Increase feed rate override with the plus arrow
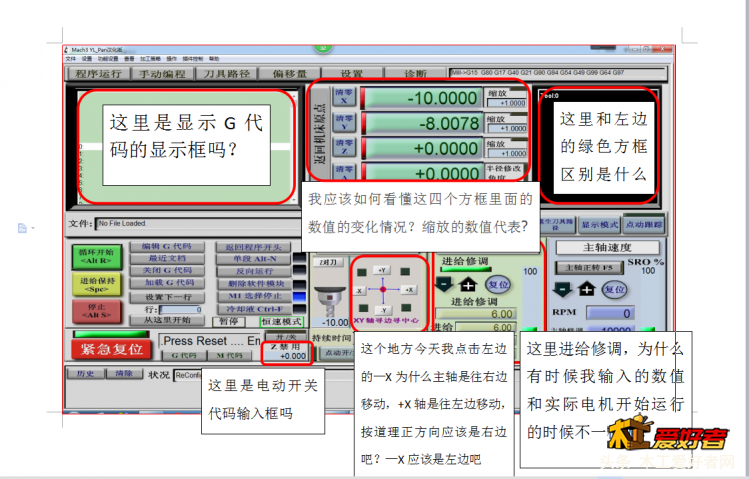Screen dimensions: 749x479 click(468, 284)
